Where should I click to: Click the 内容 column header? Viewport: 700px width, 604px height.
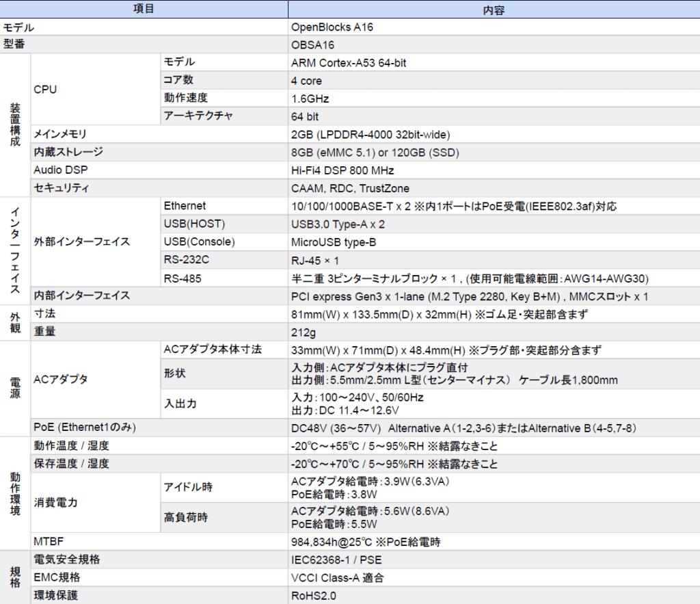(x=494, y=9)
